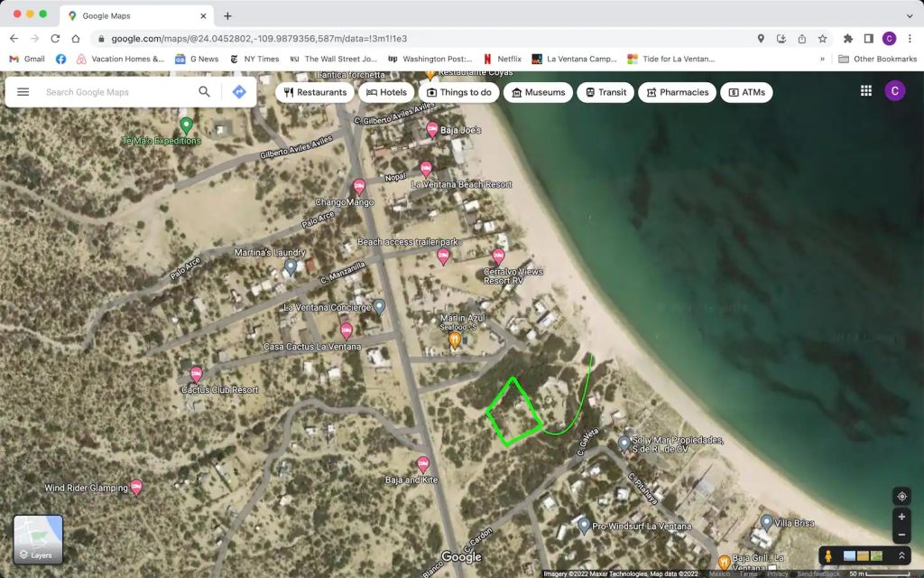
Task: Click the Marlin Azul restaurant pin
Action: coord(455,340)
